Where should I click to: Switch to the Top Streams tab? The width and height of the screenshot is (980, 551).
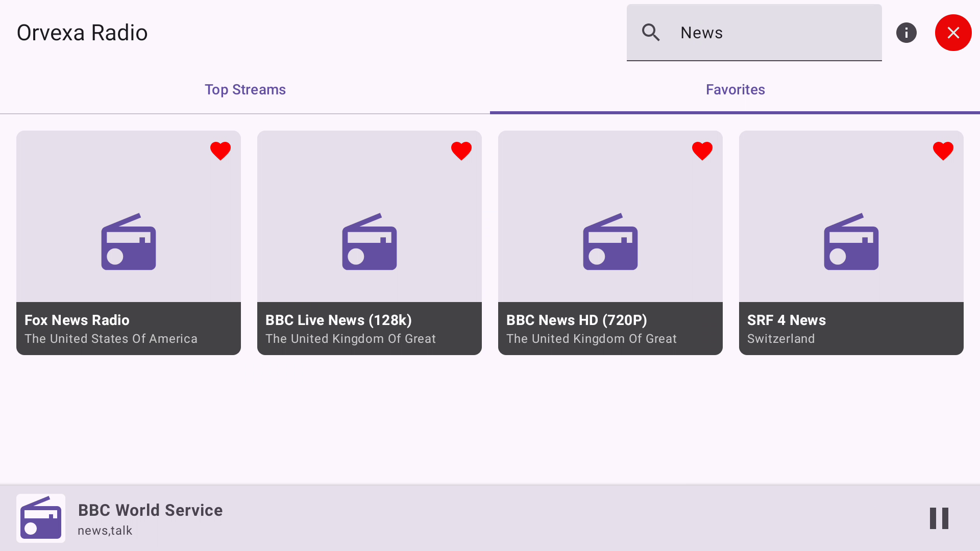245,90
